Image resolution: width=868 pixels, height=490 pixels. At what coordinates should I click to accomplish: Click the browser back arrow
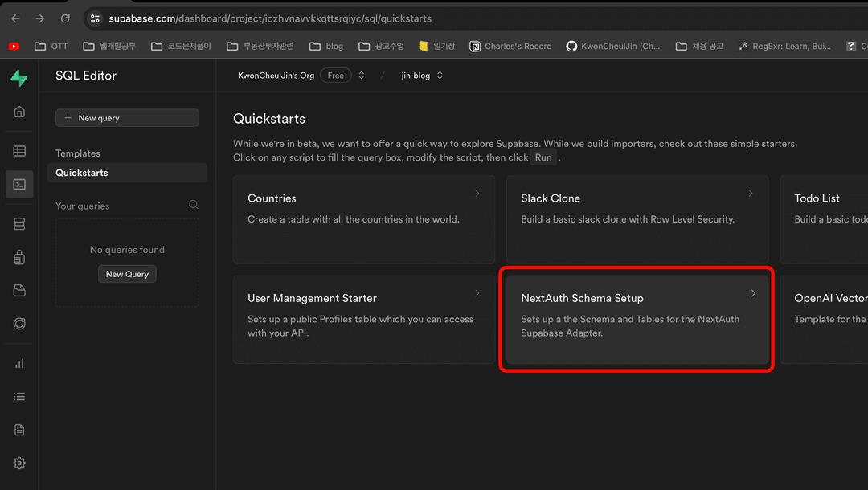(x=15, y=18)
